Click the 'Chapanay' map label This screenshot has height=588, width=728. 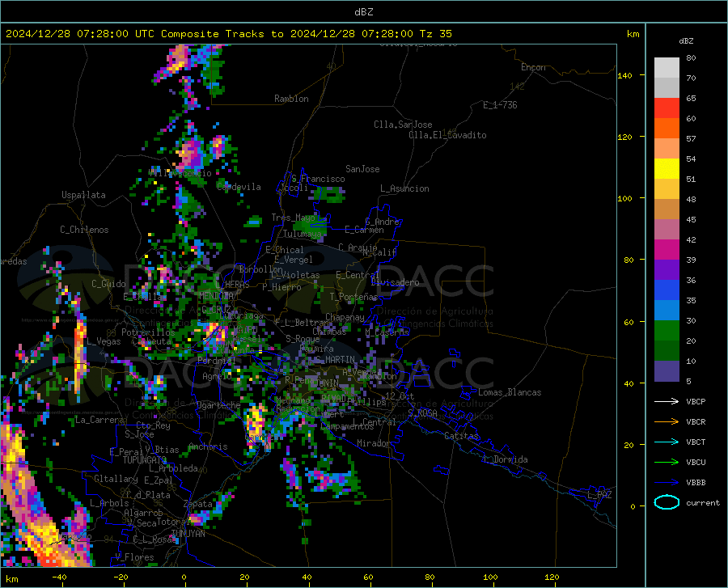345,317
